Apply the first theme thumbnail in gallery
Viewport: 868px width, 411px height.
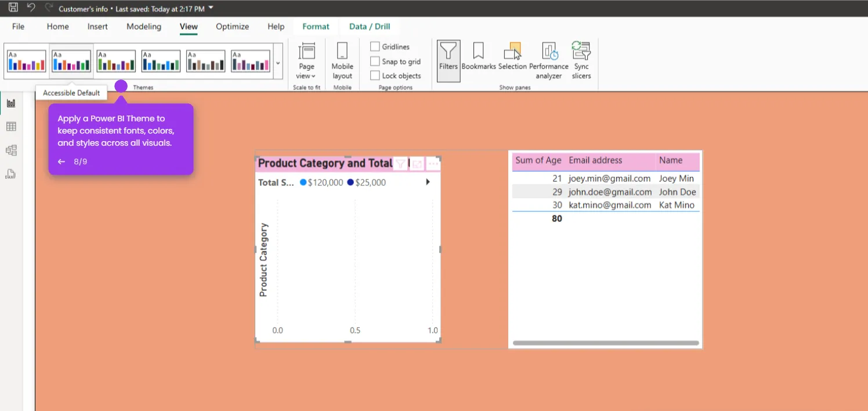(27, 61)
